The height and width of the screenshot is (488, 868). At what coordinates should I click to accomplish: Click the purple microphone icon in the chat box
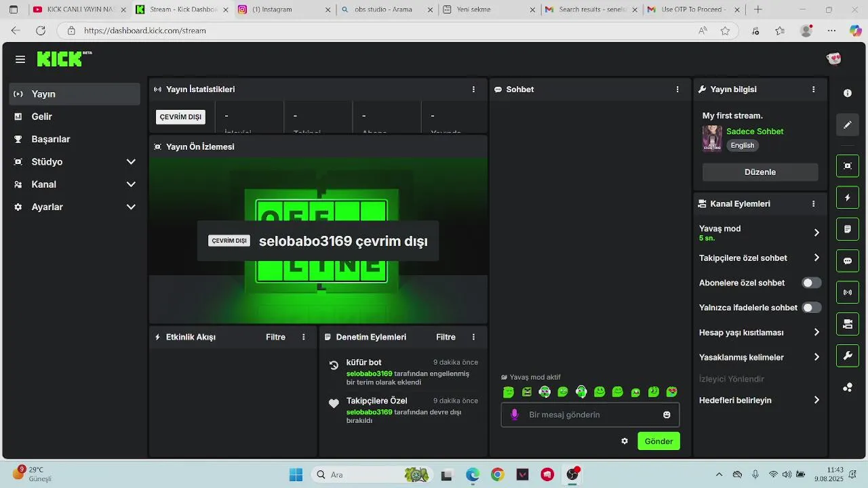click(515, 415)
